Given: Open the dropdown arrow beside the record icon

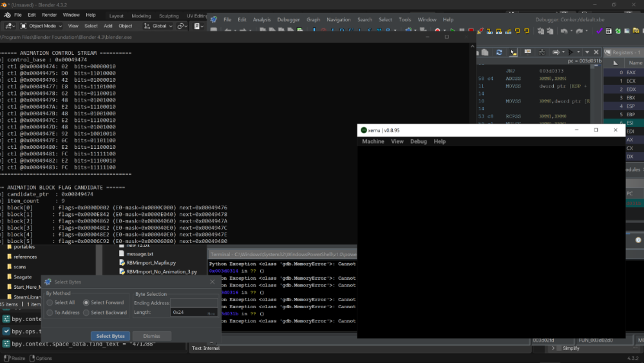Looking at the screenshot, I should coord(444,31).
